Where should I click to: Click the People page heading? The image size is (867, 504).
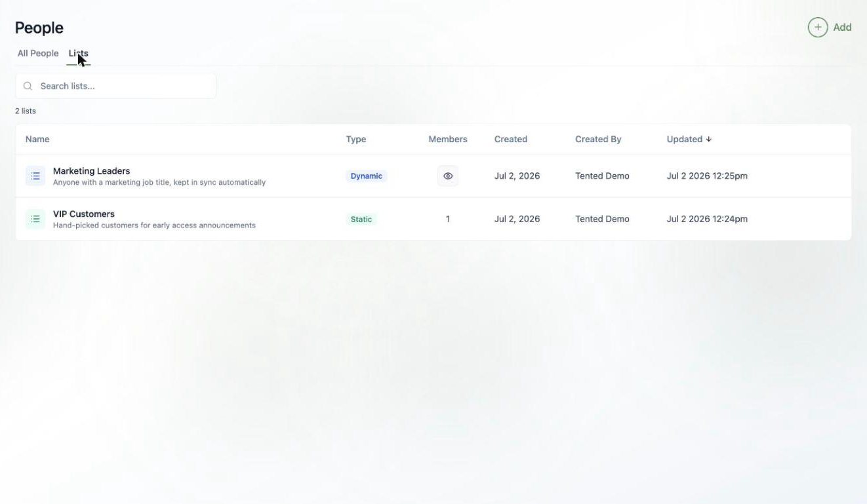(x=39, y=28)
